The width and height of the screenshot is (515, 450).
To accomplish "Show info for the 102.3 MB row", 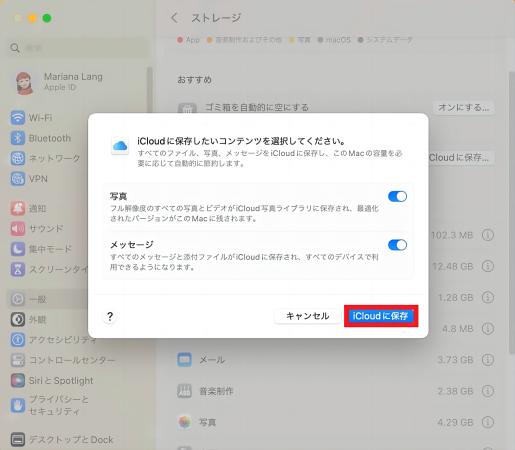I will 488,235.
